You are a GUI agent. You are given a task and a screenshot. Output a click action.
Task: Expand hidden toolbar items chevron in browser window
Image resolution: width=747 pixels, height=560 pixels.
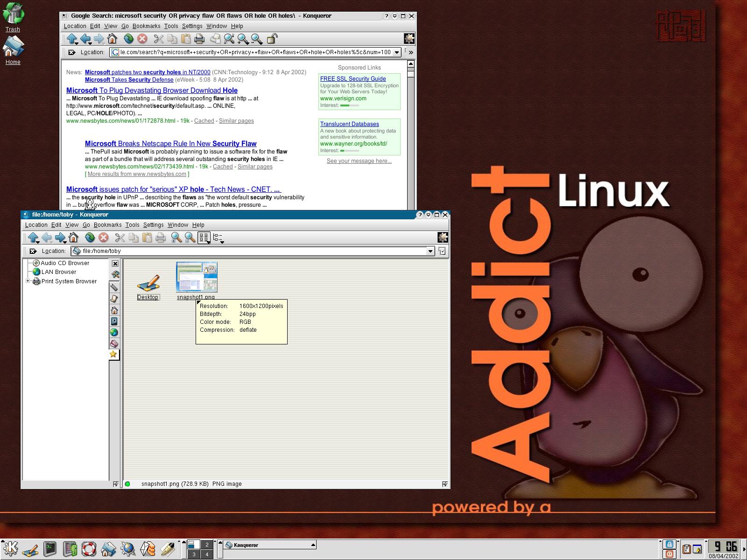tap(411, 52)
